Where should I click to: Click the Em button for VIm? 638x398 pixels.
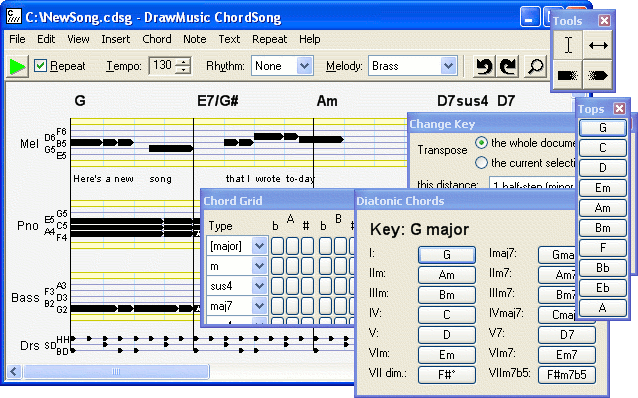coord(447,354)
